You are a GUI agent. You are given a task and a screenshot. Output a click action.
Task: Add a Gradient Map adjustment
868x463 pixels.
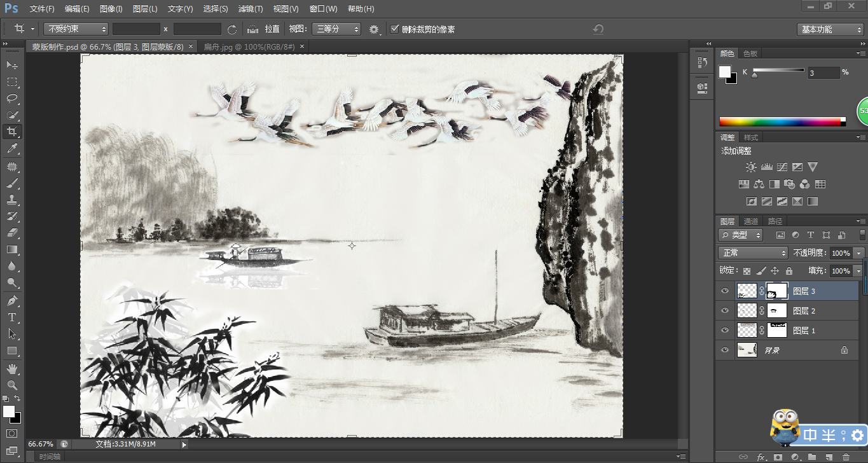tap(812, 202)
